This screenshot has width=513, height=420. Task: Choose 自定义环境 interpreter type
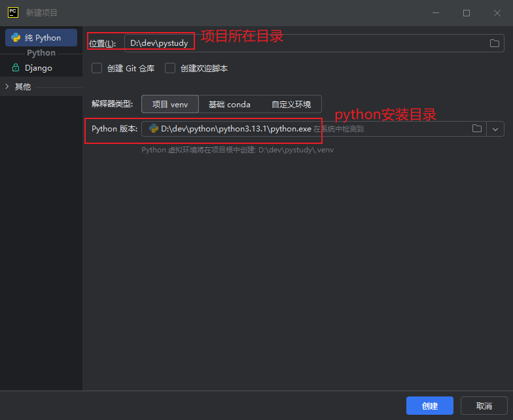coord(291,105)
